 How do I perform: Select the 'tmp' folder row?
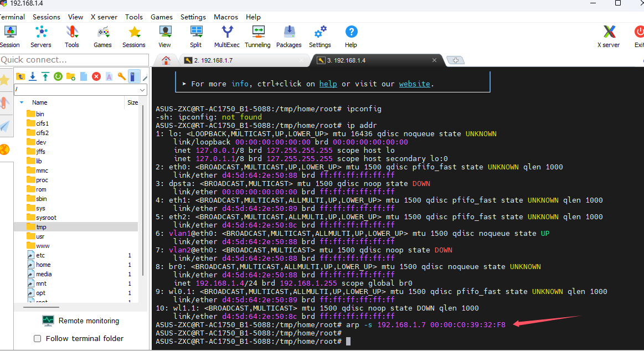click(x=76, y=227)
